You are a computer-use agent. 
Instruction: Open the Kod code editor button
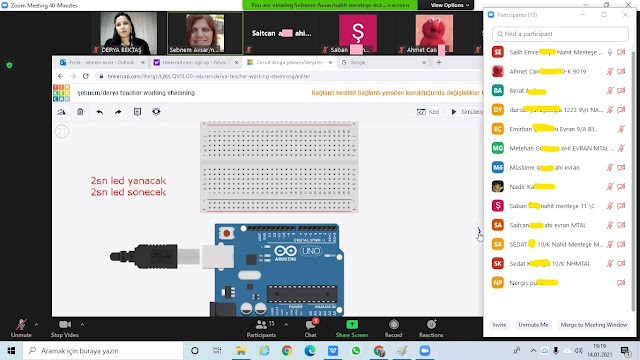click(428, 112)
